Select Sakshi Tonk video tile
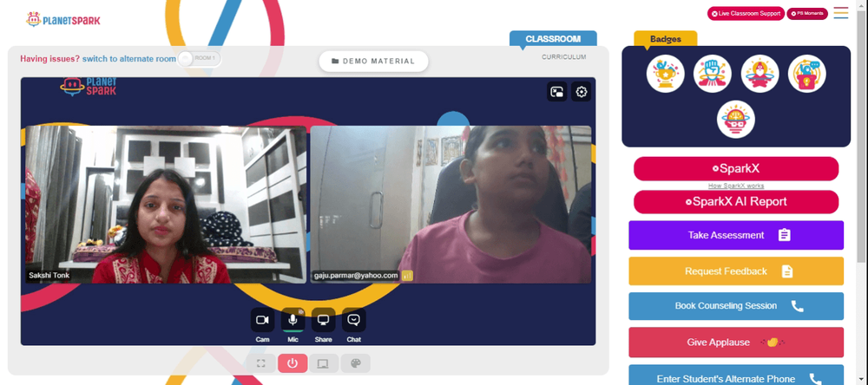 (166, 205)
